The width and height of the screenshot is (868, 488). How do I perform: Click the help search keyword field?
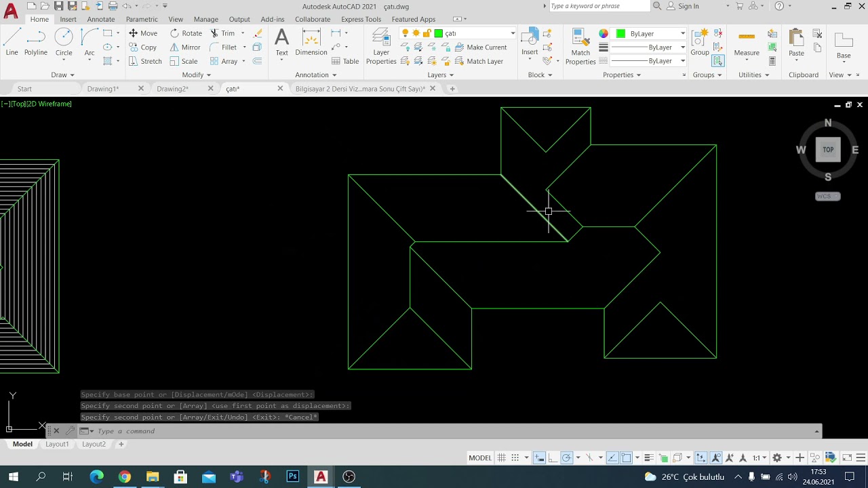click(599, 6)
